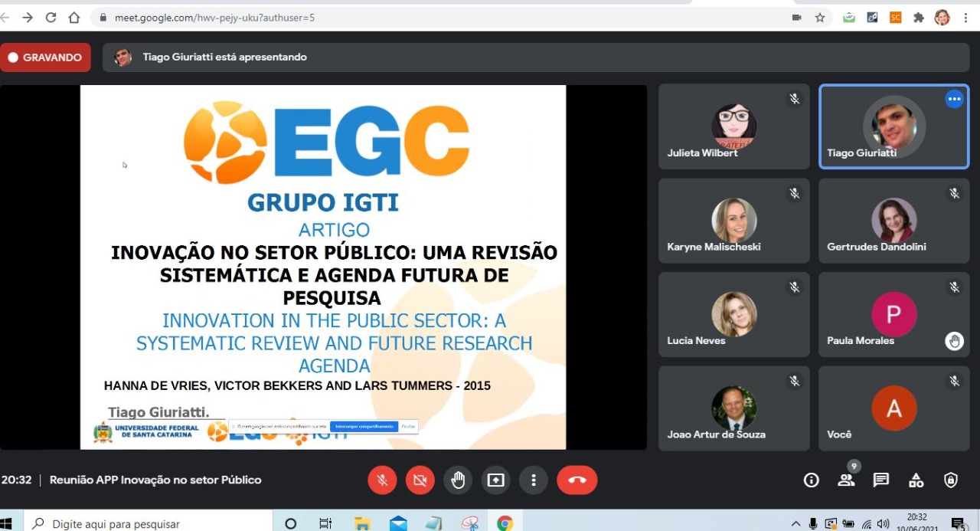Click the meeting title 'Reunião APP Inovação no setor Público'
Image resolution: width=980 pixels, height=531 pixels.
coord(155,480)
